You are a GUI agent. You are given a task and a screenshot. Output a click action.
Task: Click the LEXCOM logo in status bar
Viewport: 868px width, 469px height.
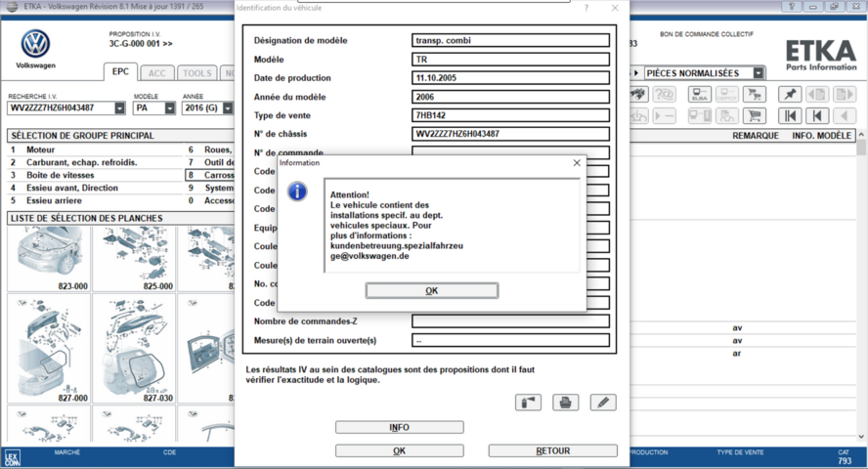tap(12, 458)
